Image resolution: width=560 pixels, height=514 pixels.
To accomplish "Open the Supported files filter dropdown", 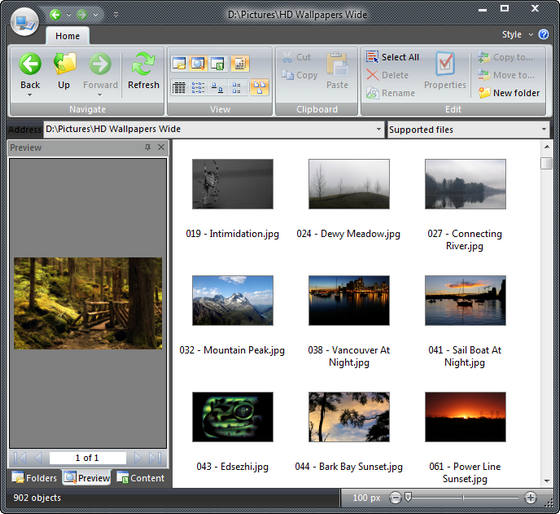I will [468, 129].
